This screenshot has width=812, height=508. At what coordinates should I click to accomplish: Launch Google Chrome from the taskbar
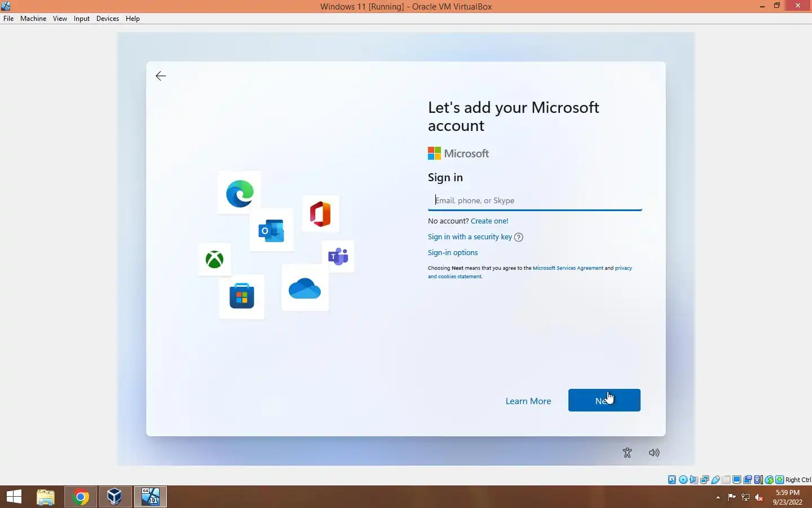coord(81,497)
